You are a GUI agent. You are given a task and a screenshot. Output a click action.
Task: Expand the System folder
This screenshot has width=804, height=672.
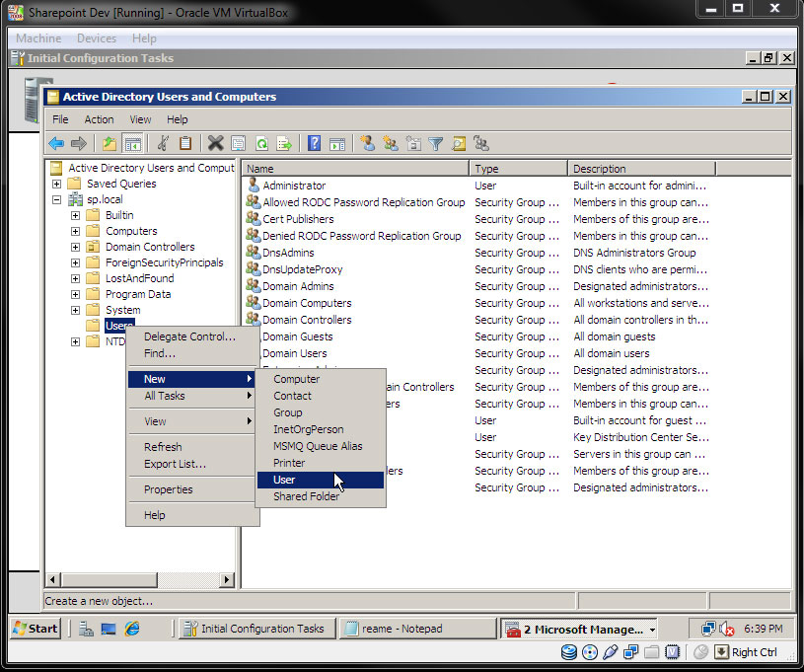(x=75, y=311)
